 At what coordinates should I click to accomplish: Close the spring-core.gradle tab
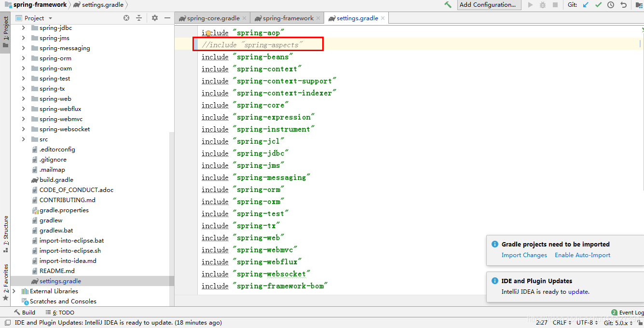244,18
